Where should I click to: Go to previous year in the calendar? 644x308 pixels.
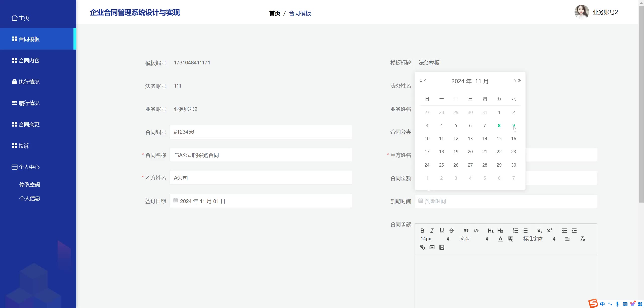pos(421,81)
